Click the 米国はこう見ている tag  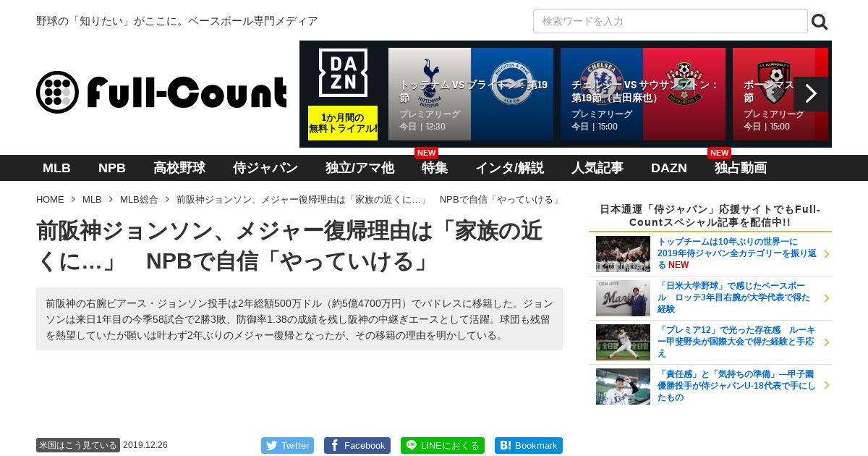tap(78, 445)
